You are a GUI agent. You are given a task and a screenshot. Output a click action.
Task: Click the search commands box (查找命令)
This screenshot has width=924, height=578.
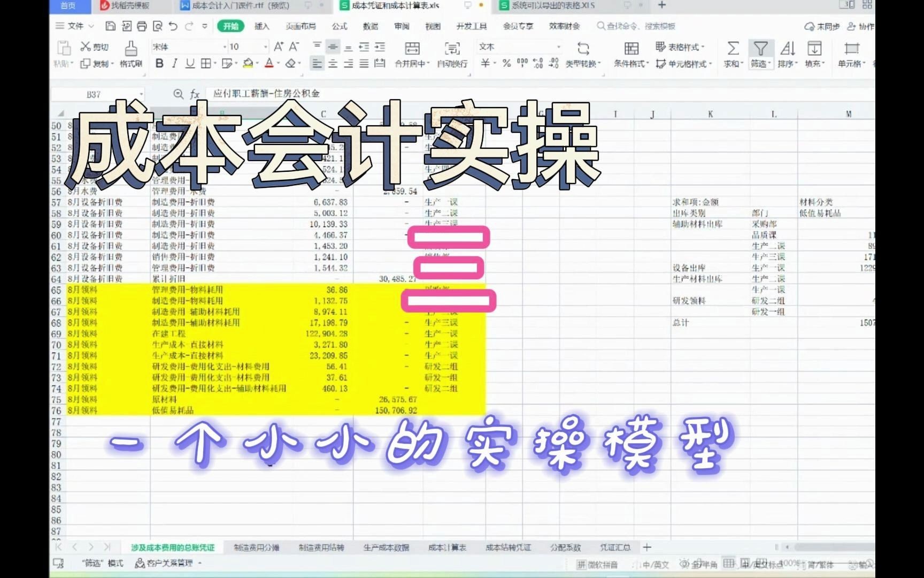tap(636, 26)
